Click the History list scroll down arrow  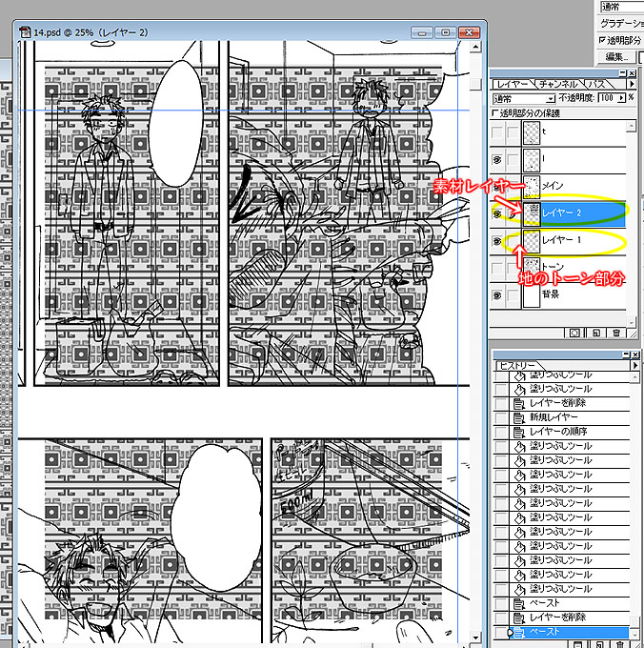coord(634,636)
